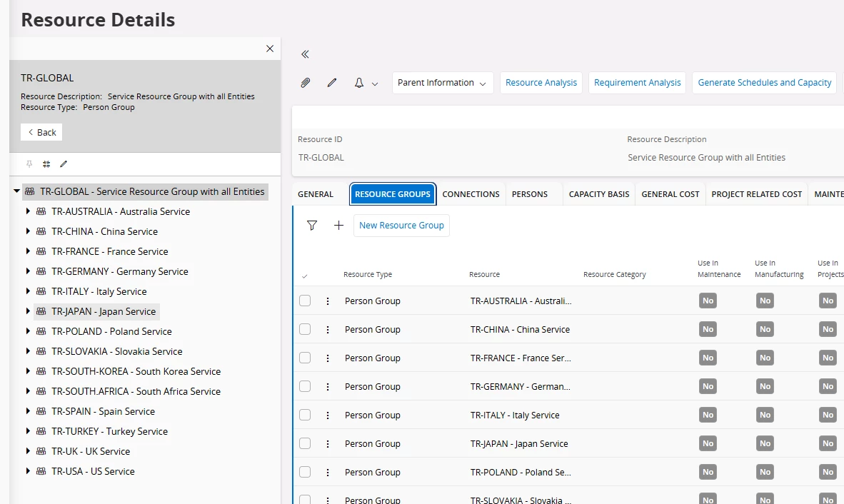
Task: Add a new row with the plus icon
Action: point(338,226)
